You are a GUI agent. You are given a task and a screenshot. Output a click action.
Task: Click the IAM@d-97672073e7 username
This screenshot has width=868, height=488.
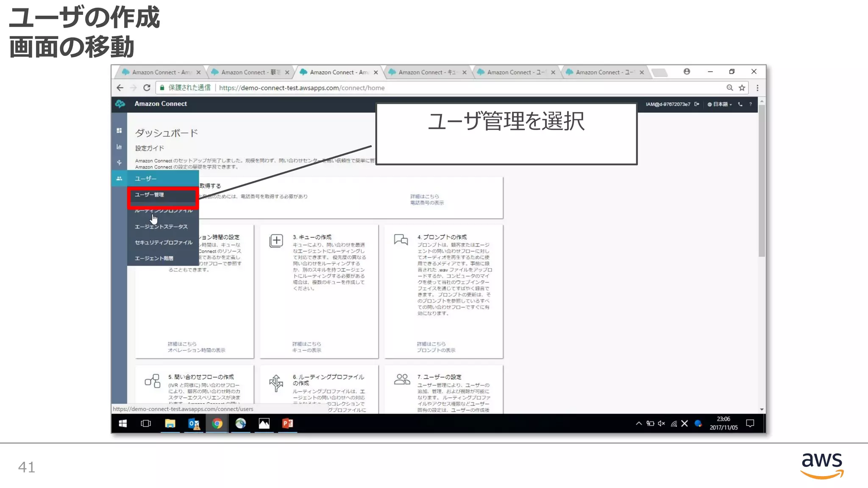pyautogui.click(x=668, y=104)
